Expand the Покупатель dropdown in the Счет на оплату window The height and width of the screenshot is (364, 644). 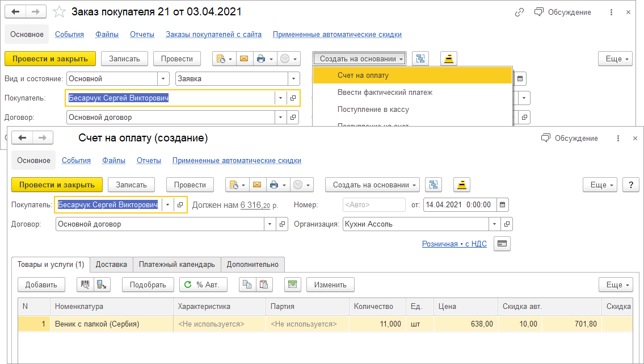pos(167,204)
